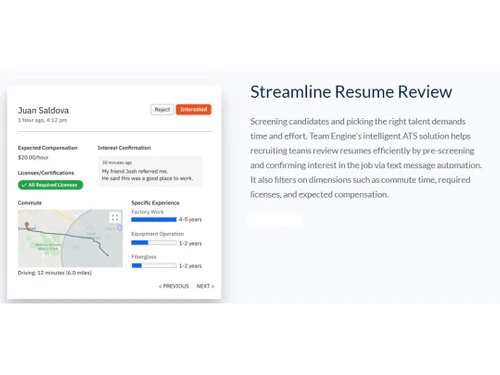This screenshot has height=375, width=500.
Task: Click the blue destination marker on the map
Action: coord(119,228)
